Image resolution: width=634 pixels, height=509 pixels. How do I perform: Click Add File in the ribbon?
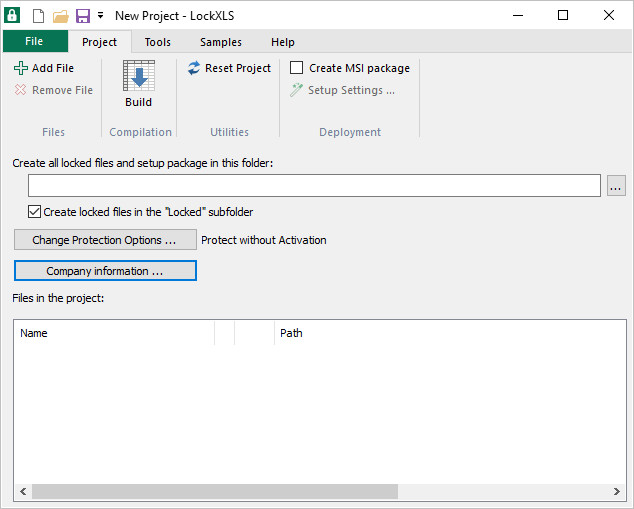coord(44,68)
